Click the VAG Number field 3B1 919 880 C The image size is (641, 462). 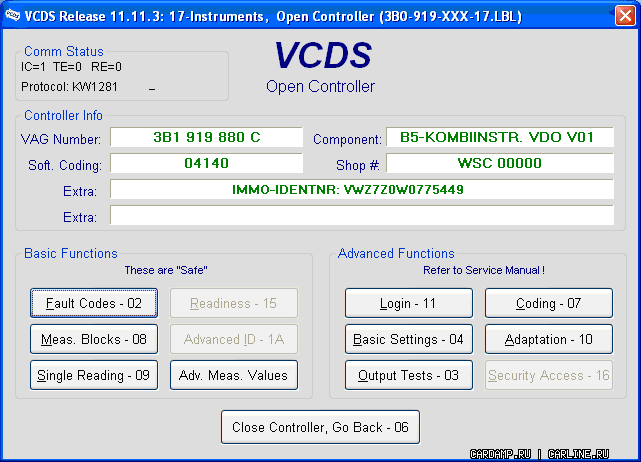tap(206, 137)
